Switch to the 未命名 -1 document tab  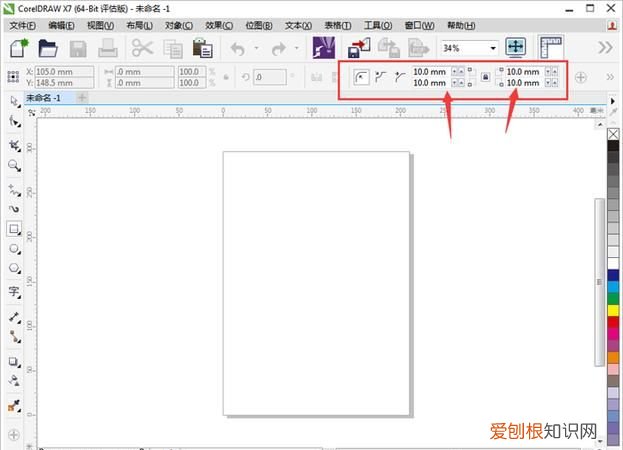pos(44,98)
